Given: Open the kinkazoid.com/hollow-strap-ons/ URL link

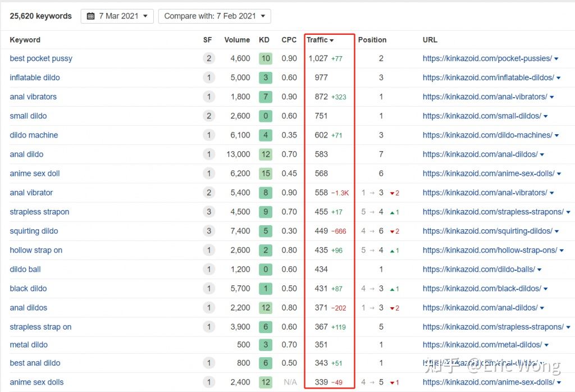Looking at the screenshot, I should pos(490,250).
